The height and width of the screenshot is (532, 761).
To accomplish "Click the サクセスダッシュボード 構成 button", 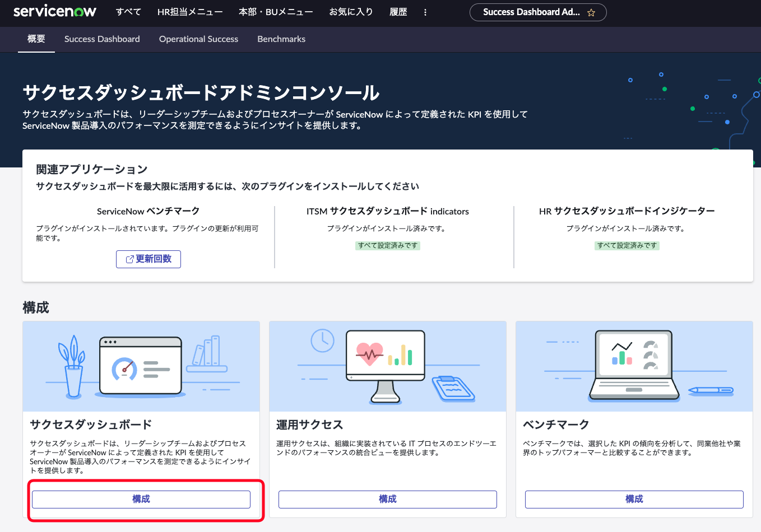I will [141, 499].
